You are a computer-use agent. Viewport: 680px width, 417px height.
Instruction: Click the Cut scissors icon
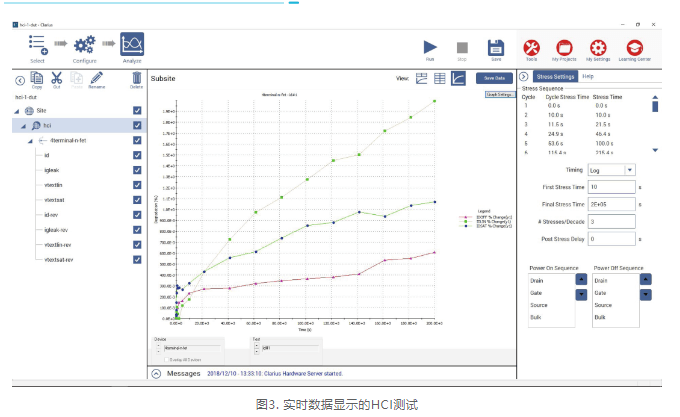[x=56, y=79]
